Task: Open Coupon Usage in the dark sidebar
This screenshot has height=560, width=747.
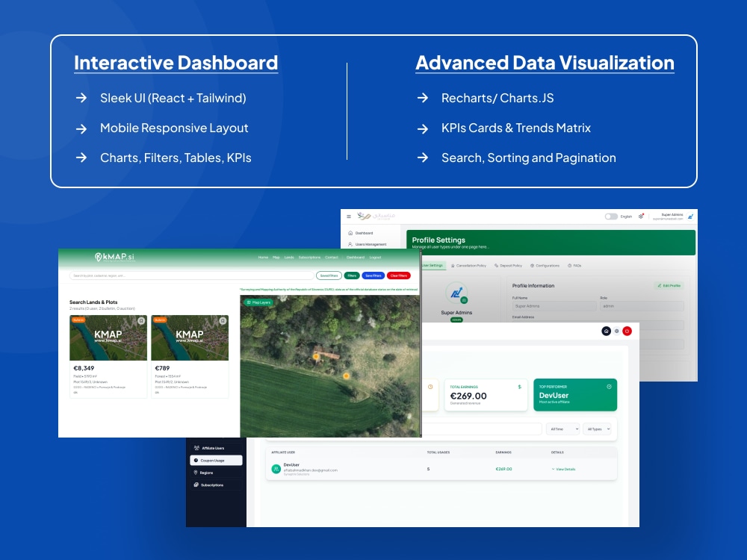Action: [x=216, y=461]
